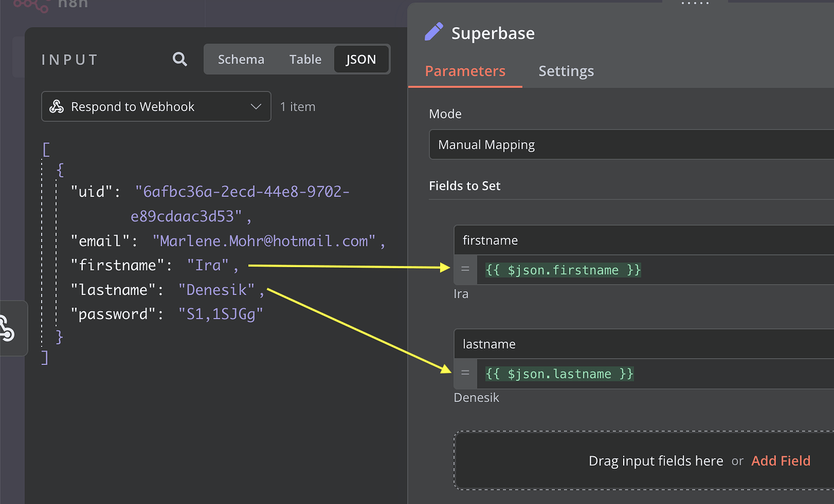Open the node options dots menu above Superbase
834x504 pixels.
(x=695, y=3)
